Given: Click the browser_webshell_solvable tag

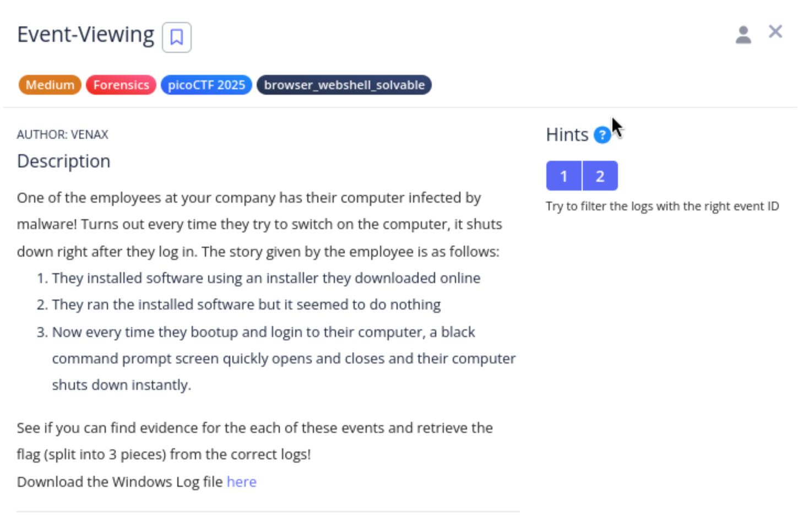Looking at the screenshot, I should coord(344,85).
